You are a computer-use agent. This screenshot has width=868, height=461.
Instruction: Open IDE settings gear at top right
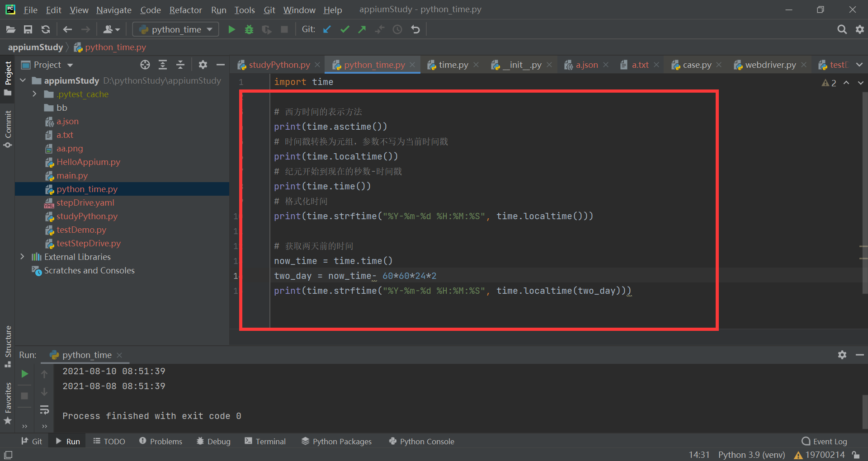coord(860,29)
